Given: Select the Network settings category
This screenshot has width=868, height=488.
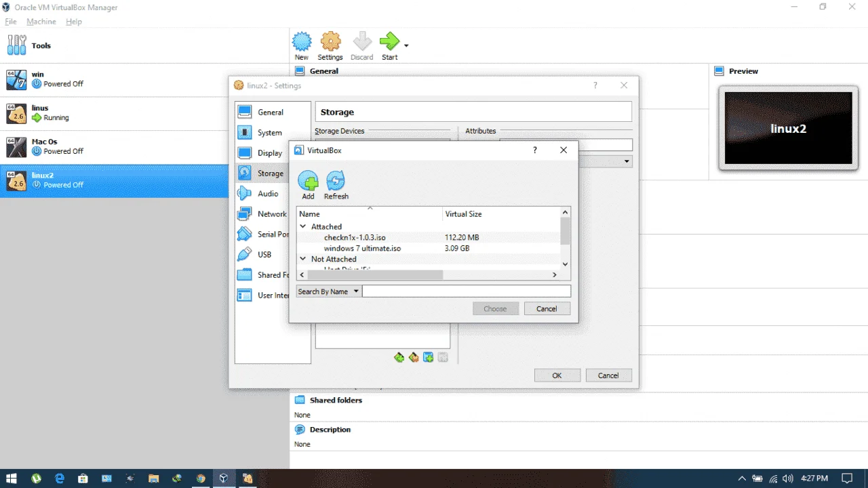Looking at the screenshot, I should [x=262, y=214].
